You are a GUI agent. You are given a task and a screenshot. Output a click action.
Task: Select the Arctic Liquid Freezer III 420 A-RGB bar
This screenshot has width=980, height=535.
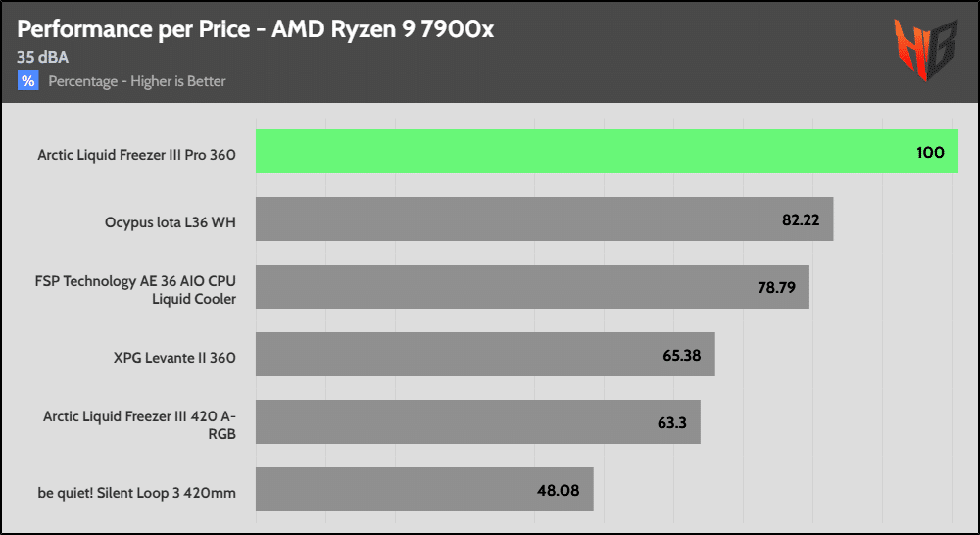coord(477,421)
